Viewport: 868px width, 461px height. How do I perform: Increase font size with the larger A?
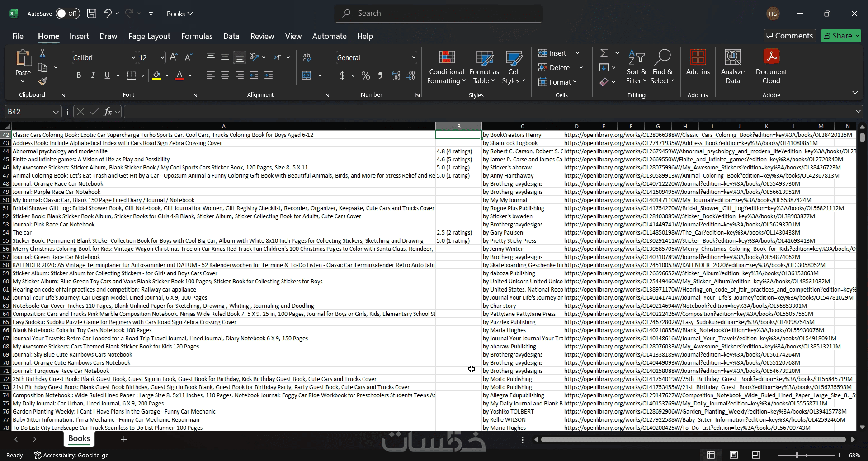pyautogui.click(x=174, y=57)
